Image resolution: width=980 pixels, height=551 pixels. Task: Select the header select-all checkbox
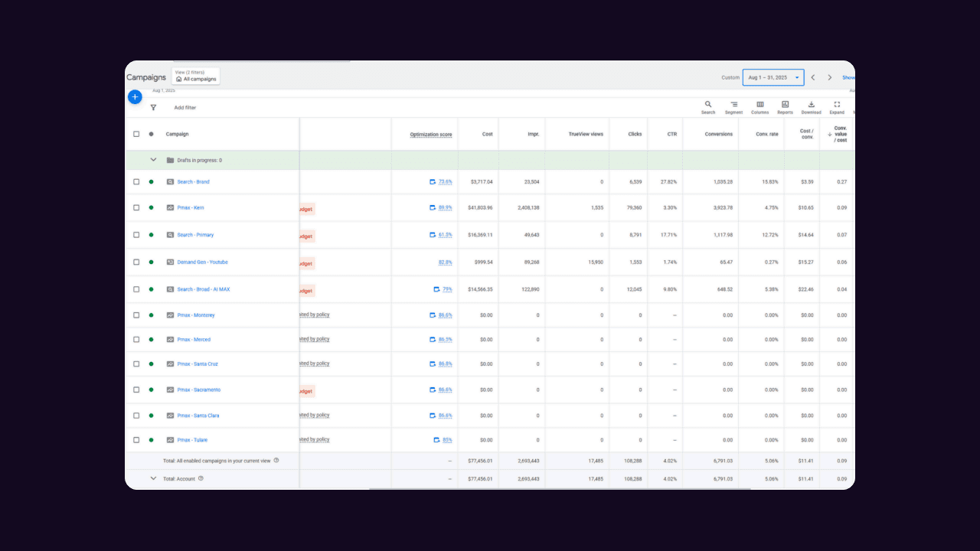[x=136, y=134]
